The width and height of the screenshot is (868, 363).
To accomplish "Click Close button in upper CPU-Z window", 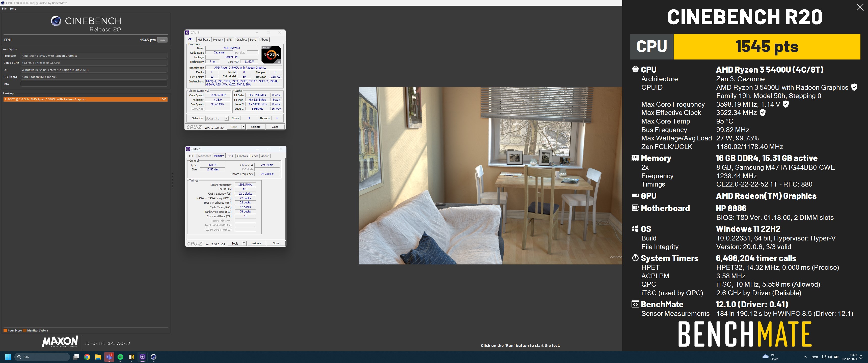I will pyautogui.click(x=275, y=127).
